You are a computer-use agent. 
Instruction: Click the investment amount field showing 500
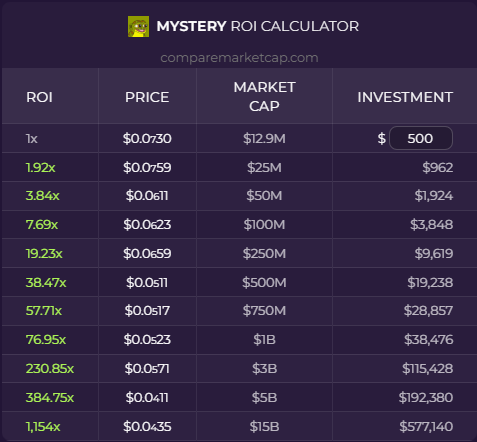[421, 138]
